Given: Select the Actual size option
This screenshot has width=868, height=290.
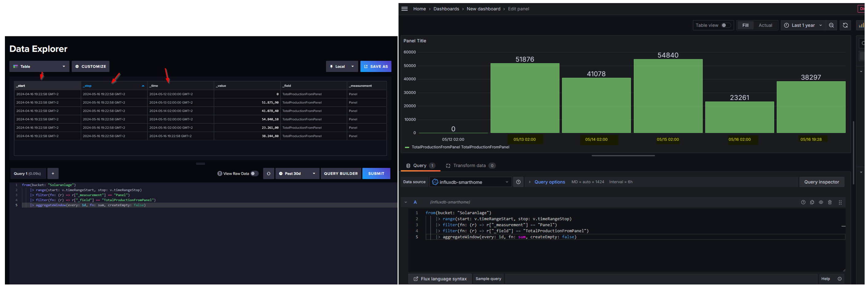Looking at the screenshot, I should point(765,25).
